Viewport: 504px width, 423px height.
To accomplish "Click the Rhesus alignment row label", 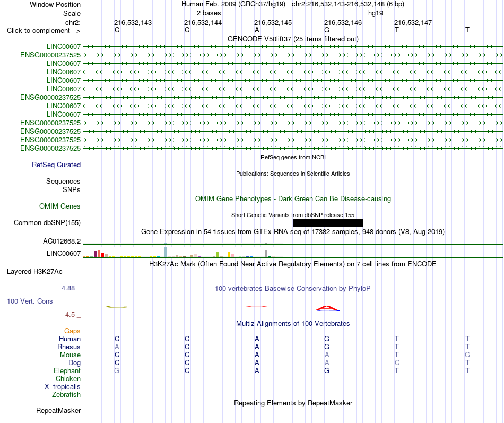I will (x=69, y=347).
